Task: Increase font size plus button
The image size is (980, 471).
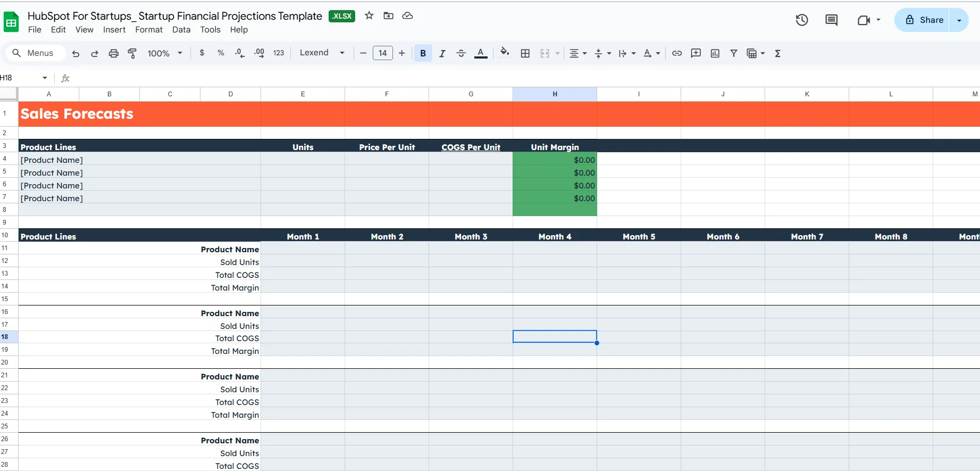Action: 402,53
